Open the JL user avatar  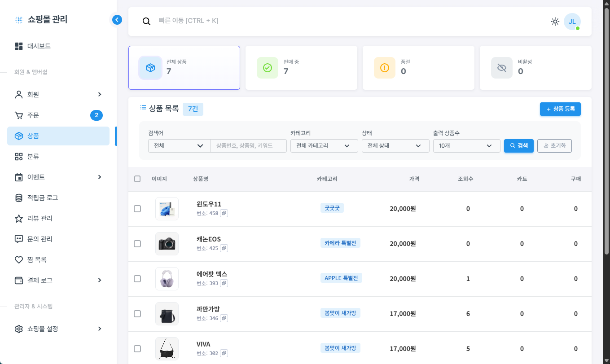pos(572,22)
